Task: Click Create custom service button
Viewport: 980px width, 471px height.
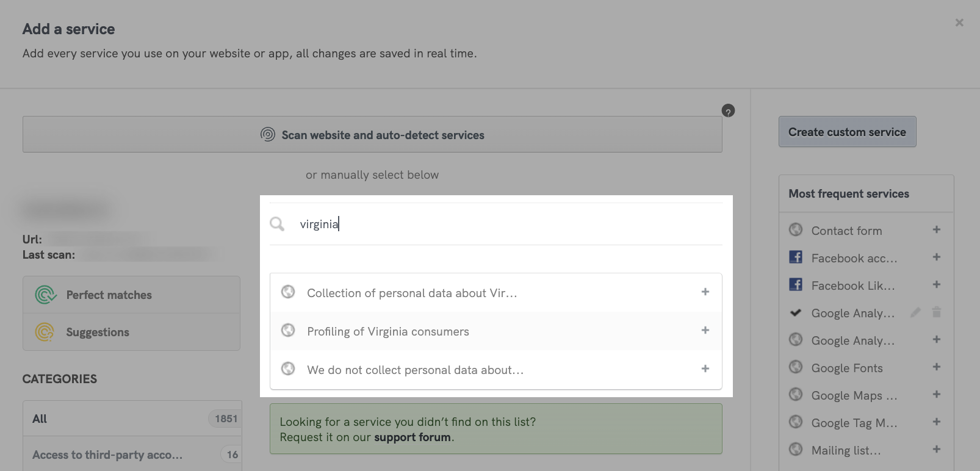Action: coord(847,132)
